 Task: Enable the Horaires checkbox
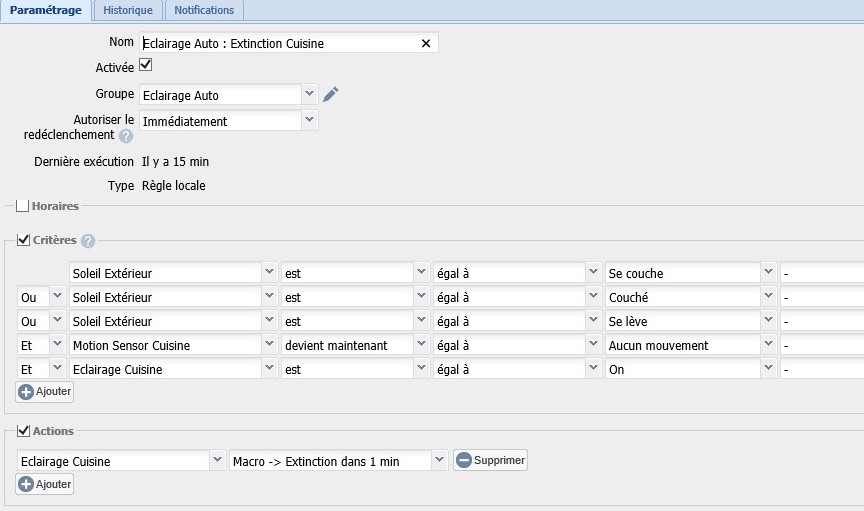[x=22, y=206]
